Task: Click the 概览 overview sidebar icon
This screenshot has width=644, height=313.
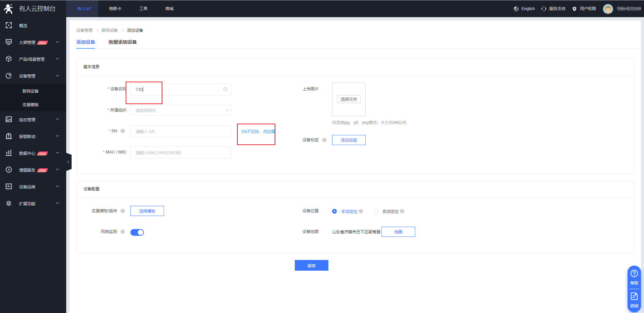Action: pyautogui.click(x=9, y=26)
